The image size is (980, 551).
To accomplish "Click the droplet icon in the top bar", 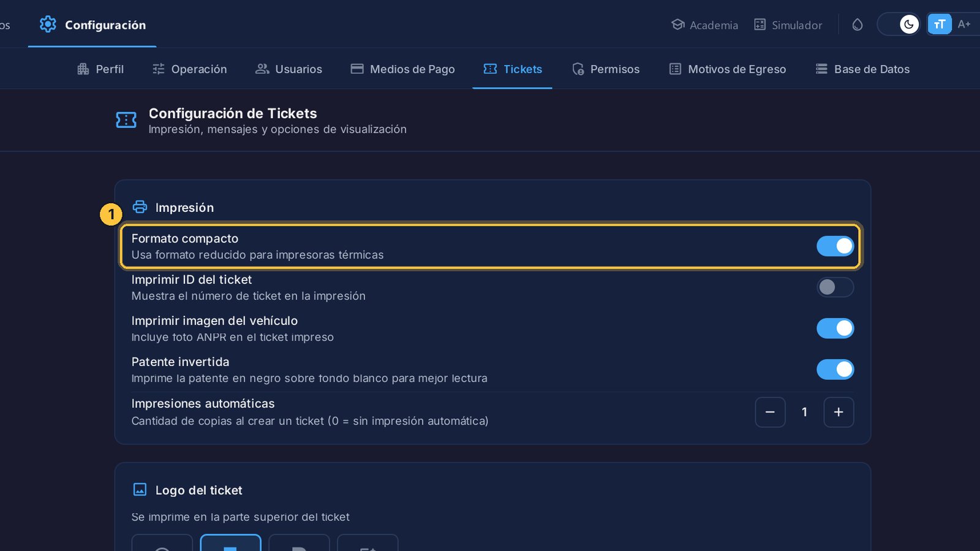I will pos(858,24).
